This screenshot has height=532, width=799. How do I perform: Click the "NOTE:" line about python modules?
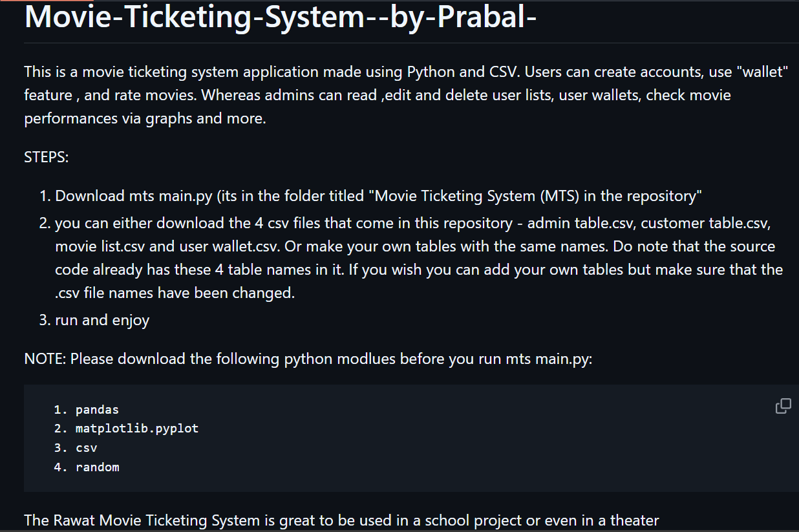(x=308, y=359)
